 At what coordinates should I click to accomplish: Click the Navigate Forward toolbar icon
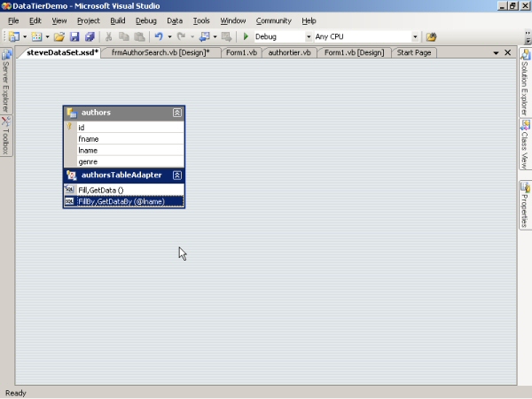226,36
